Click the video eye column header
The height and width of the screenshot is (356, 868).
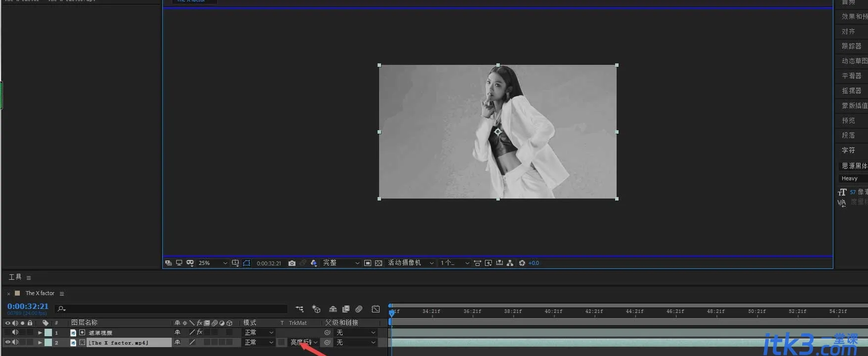coord(7,323)
